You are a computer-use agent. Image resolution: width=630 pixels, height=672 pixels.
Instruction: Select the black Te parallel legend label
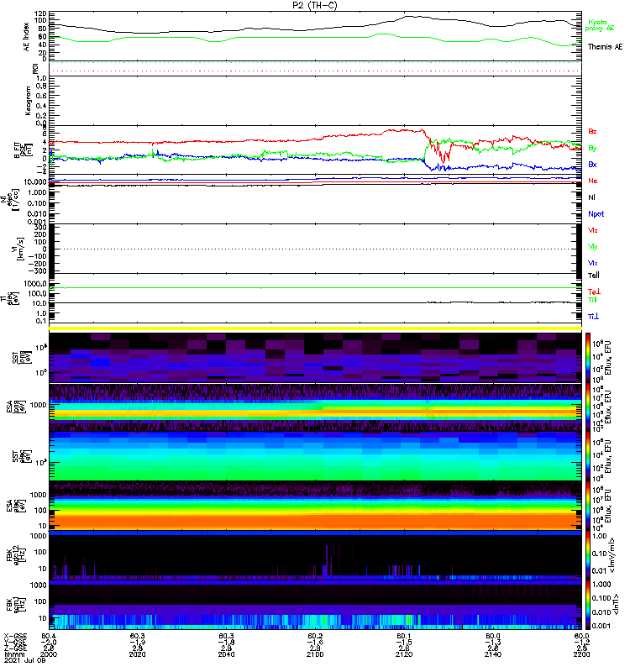[x=594, y=276]
